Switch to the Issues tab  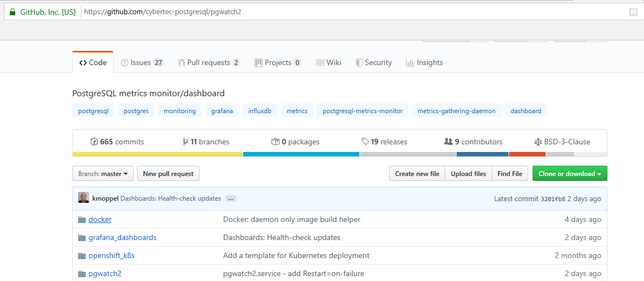point(142,63)
